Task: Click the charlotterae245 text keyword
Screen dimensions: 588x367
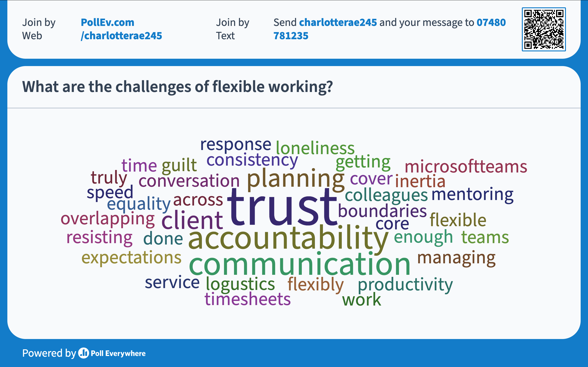Action: tap(338, 22)
